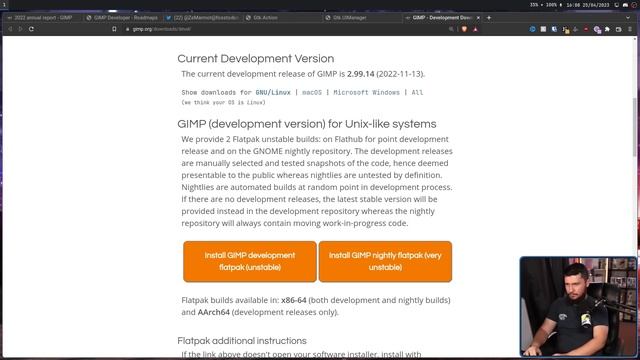The width and height of the screenshot is (640, 360).
Task: Click the padlock site security icon
Action: pos(127,29)
